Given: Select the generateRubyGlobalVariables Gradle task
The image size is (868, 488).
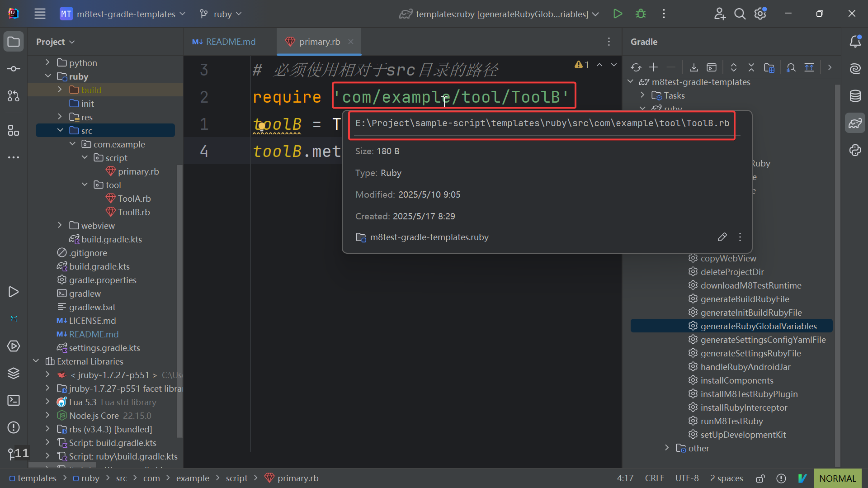Looking at the screenshot, I should tap(758, 326).
